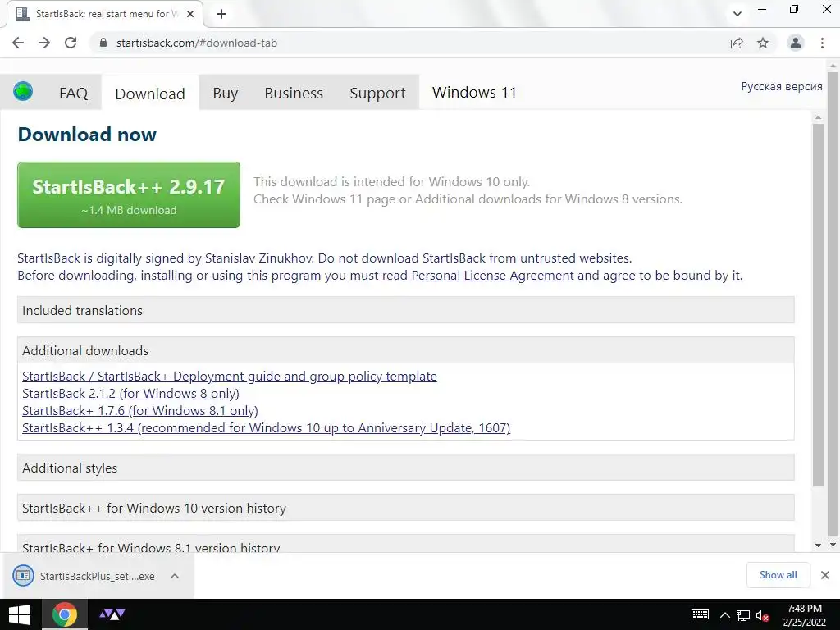Expand StartIsBack+ for Windows 8.1 version history

405,545
